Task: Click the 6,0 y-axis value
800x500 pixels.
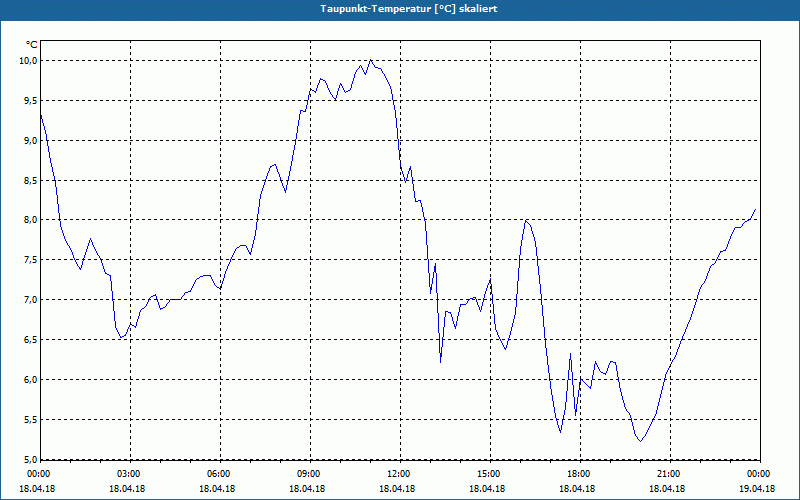Action: [x=31, y=380]
